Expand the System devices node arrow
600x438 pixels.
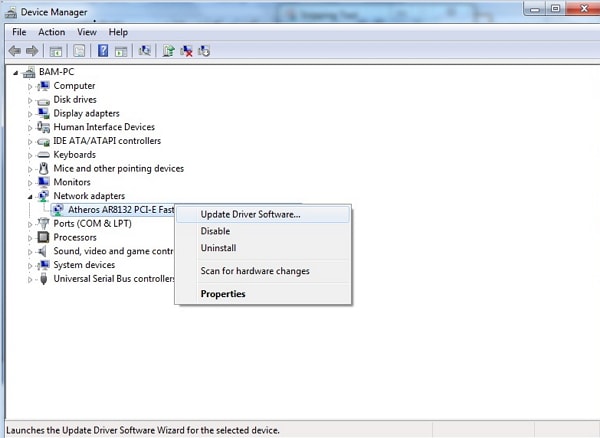pyautogui.click(x=30, y=266)
